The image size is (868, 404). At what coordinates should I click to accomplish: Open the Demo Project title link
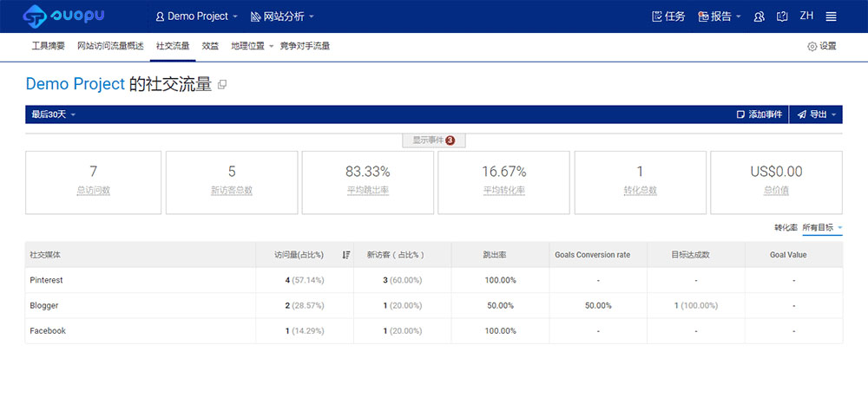point(75,84)
